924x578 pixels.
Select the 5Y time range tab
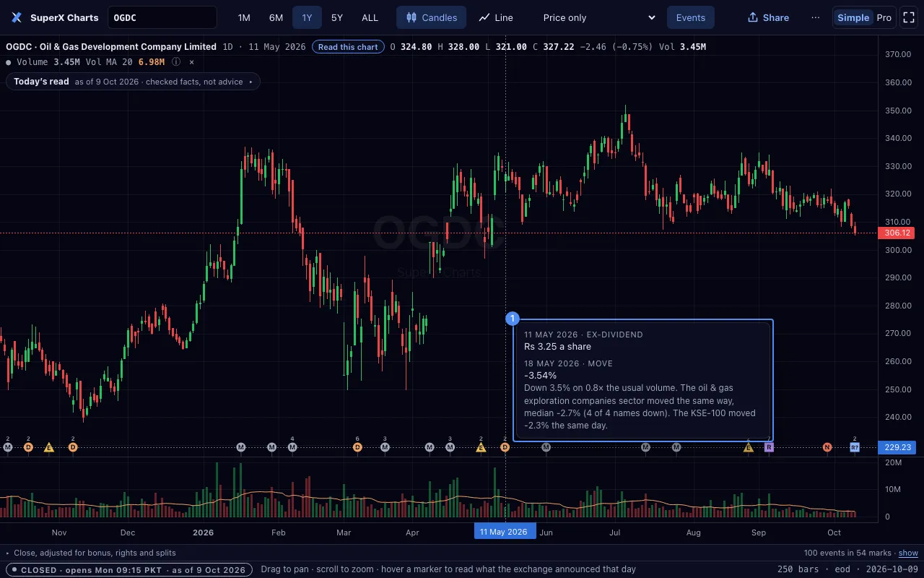(337, 17)
